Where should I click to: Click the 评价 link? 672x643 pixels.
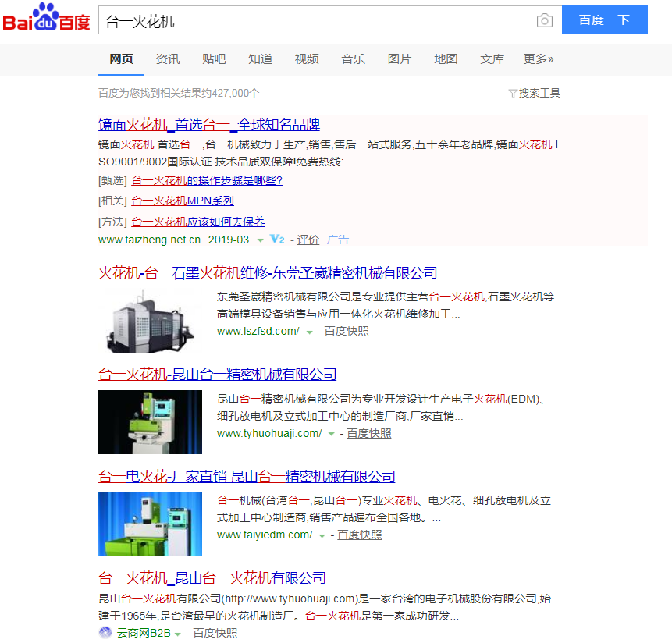pyautogui.click(x=308, y=240)
